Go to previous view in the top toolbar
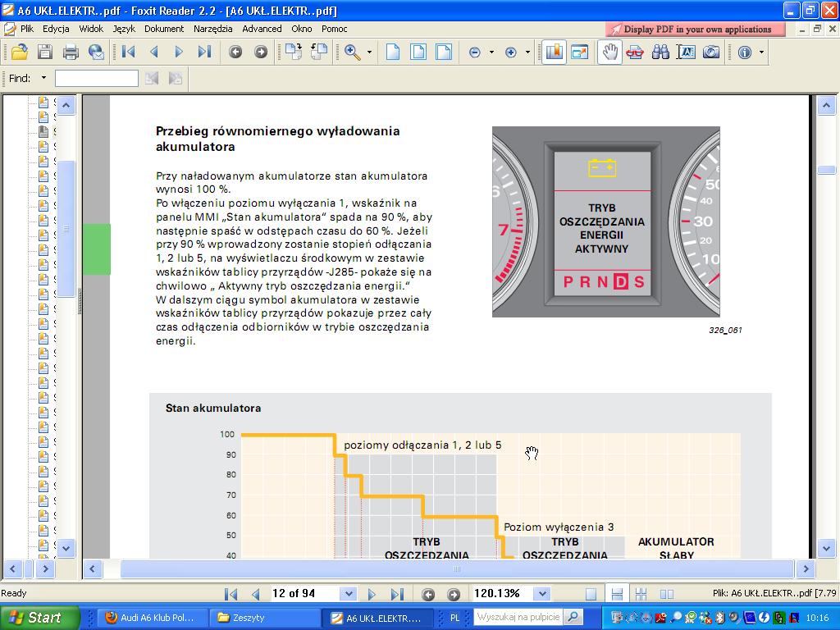Image resolution: width=840 pixels, height=630 pixels. click(x=235, y=52)
